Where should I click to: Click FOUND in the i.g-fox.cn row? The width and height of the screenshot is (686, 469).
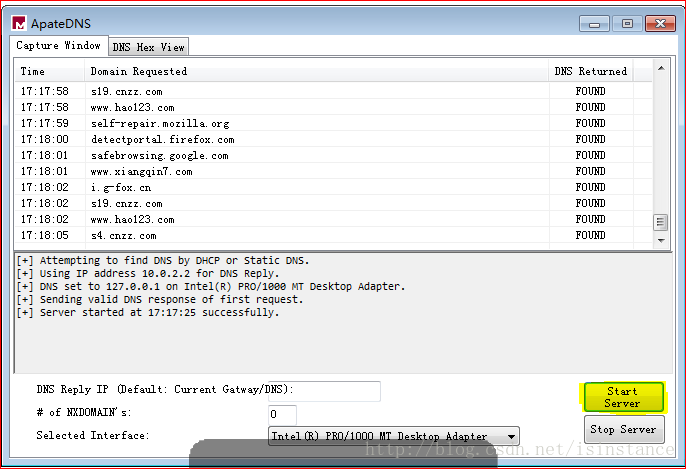(591, 187)
